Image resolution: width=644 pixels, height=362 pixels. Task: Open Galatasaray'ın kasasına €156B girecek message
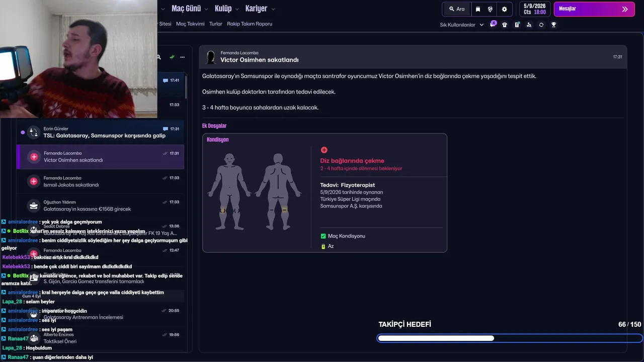[100, 206]
